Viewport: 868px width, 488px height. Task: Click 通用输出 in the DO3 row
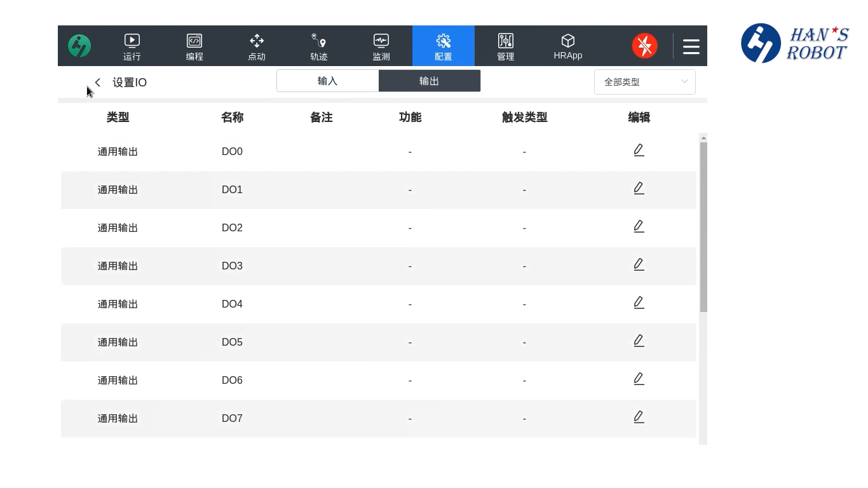point(118,266)
